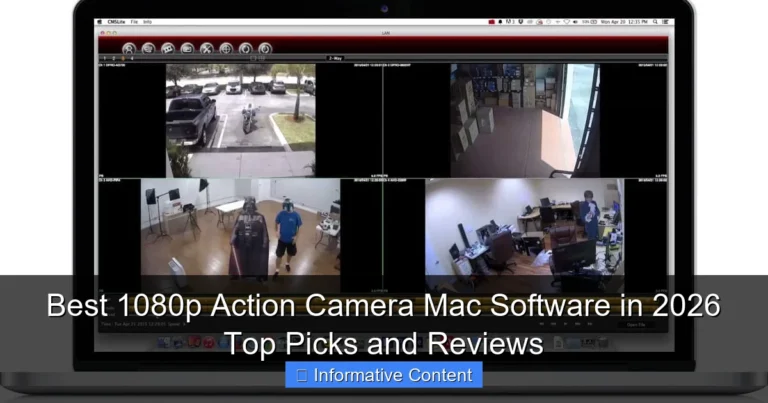
Task: Click the battery status indicator
Action: click(590, 22)
